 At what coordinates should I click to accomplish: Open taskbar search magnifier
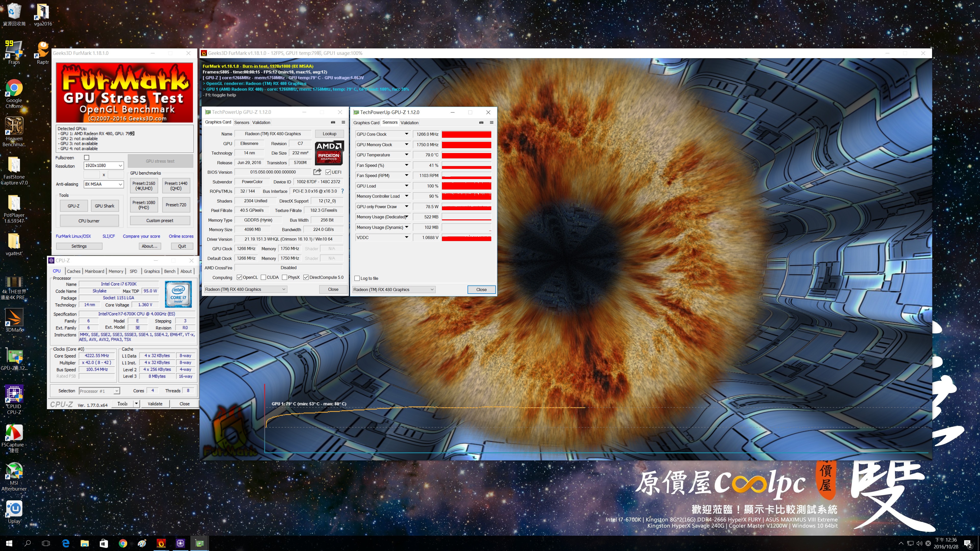click(27, 543)
